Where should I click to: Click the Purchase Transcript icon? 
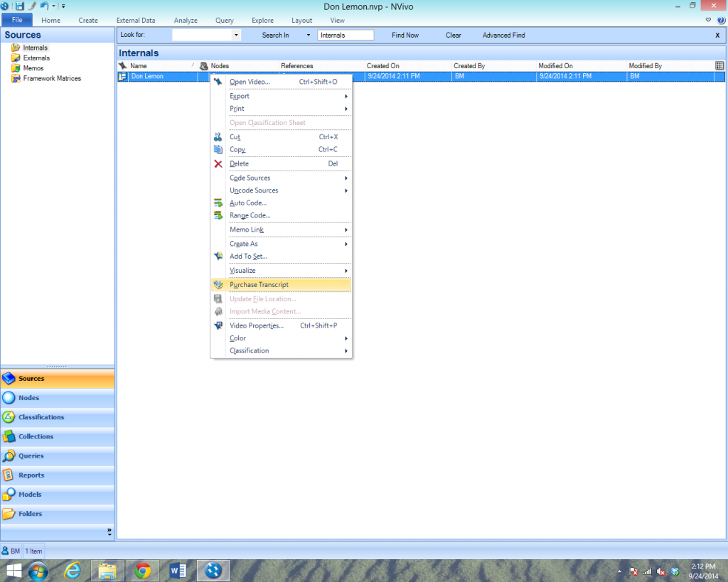pos(218,285)
